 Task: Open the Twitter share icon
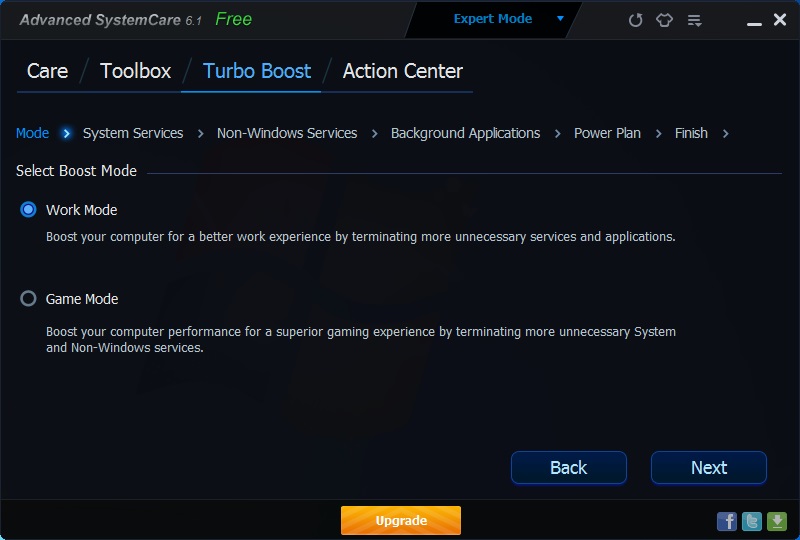point(752,521)
